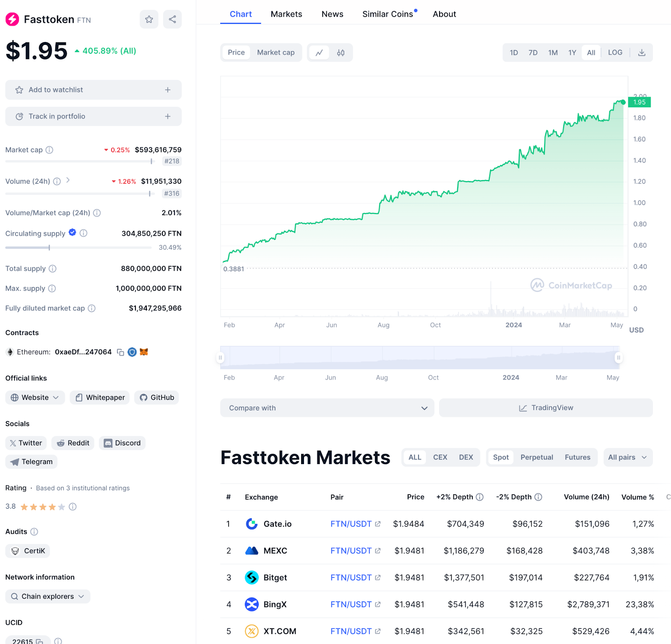Image resolution: width=671 pixels, height=644 pixels.
Task: Click Circulating supply verified badge
Action: click(73, 232)
